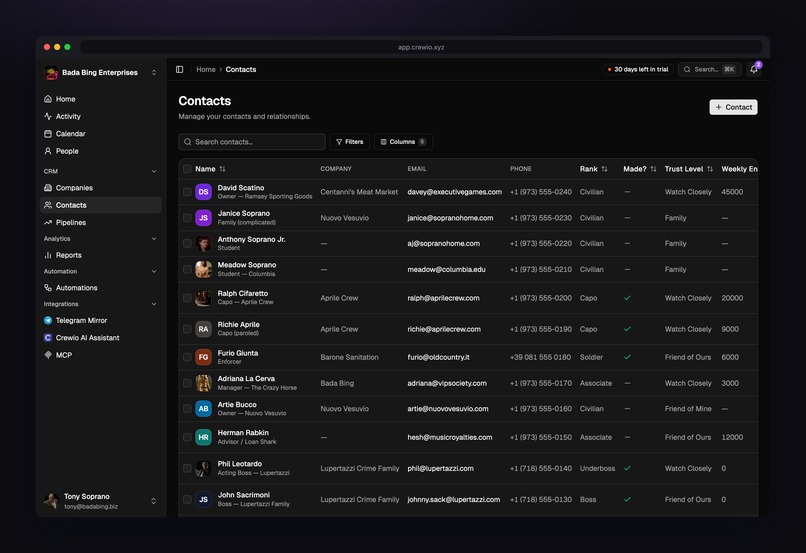
Task: Open the notifications bell
Action: pyautogui.click(x=754, y=69)
